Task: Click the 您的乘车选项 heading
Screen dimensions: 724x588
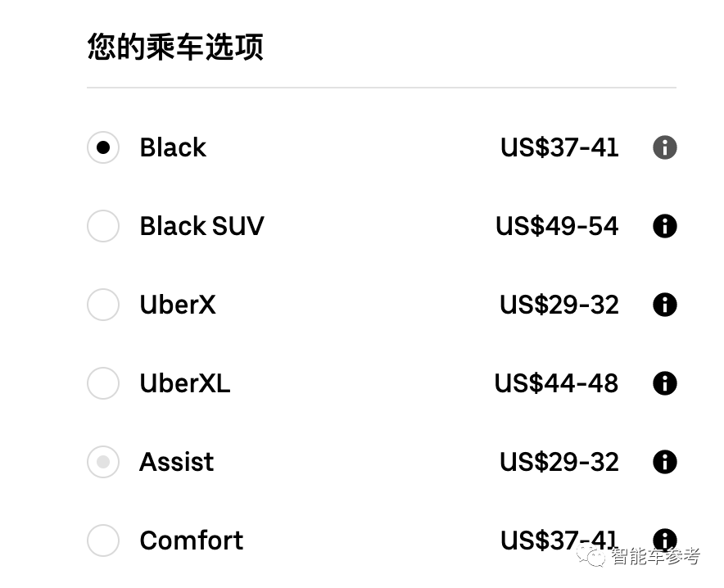Action: point(175,47)
